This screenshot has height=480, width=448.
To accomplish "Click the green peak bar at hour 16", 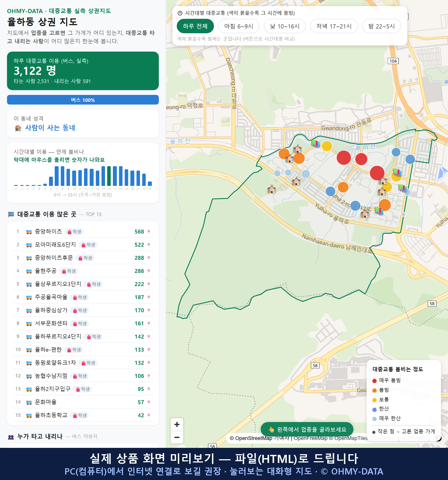I will coord(109,176).
